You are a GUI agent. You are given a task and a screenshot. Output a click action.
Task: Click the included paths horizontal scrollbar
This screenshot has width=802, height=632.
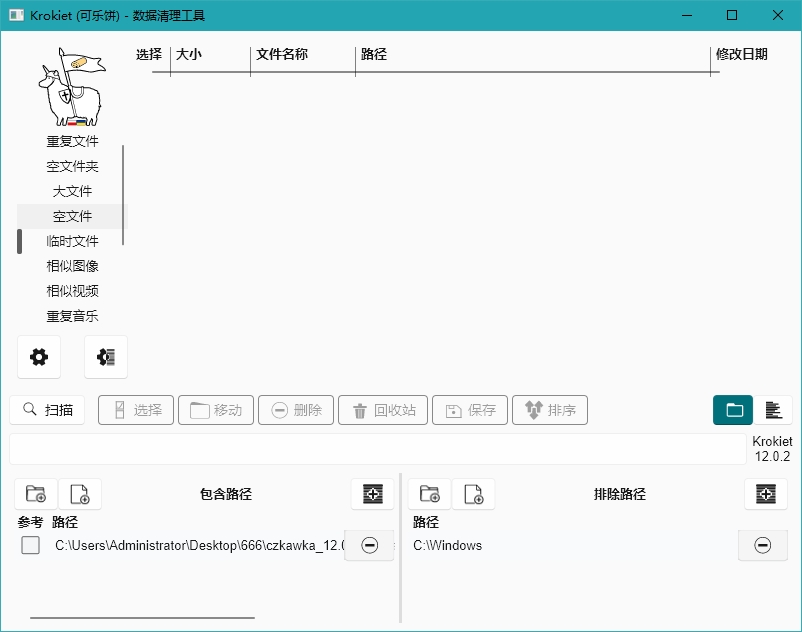tap(142, 618)
